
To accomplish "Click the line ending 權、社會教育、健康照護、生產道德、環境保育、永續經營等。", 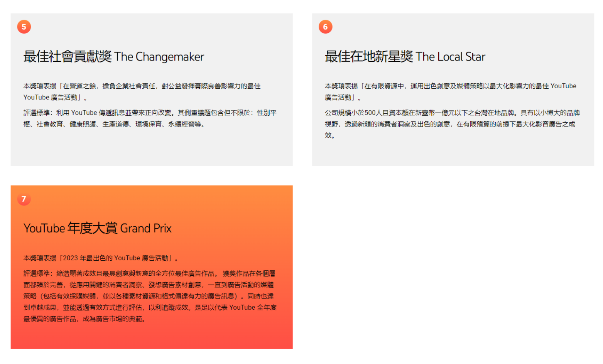I will (114, 124).
